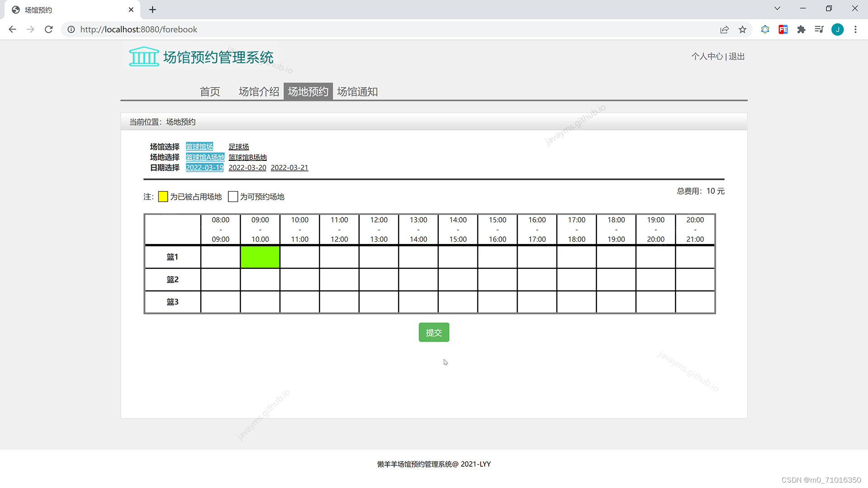Open the hexagon-shaped browser extension
868x488 pixels.
(765, 29)
